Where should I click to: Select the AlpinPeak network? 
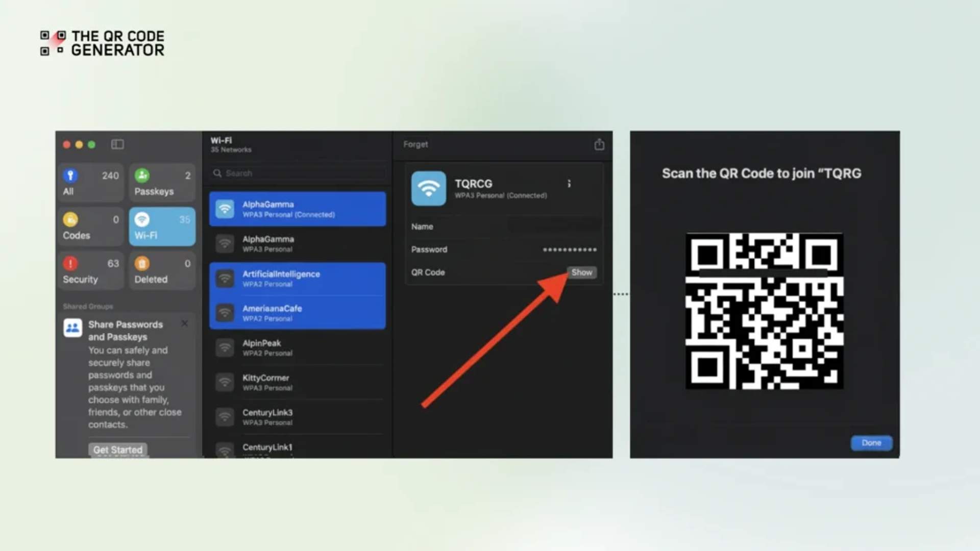coord(298,347)
